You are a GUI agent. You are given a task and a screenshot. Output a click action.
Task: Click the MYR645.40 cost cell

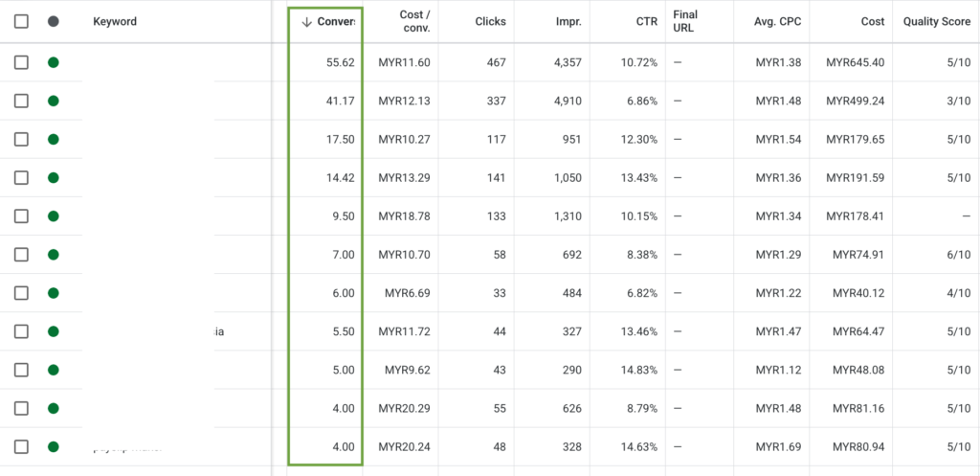(x=855, y=62)
